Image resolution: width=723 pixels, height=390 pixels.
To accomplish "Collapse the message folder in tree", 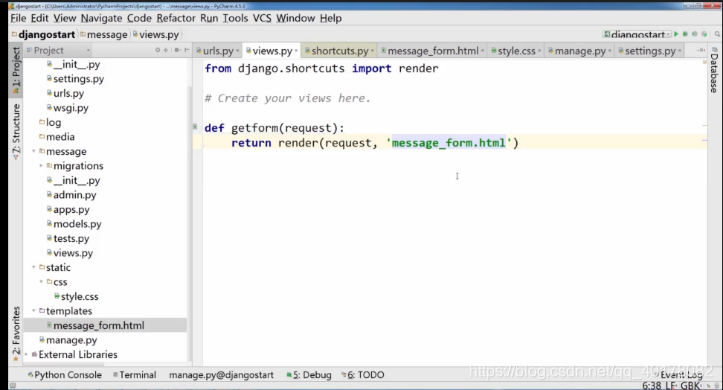I will pyautogui.click(x=34, y=151).
